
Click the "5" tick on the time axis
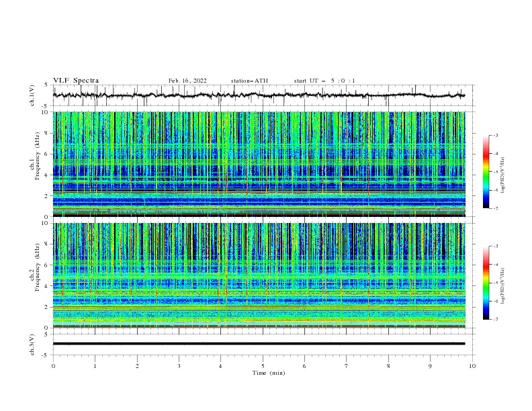pyautogui.click(x=263, y=366)
